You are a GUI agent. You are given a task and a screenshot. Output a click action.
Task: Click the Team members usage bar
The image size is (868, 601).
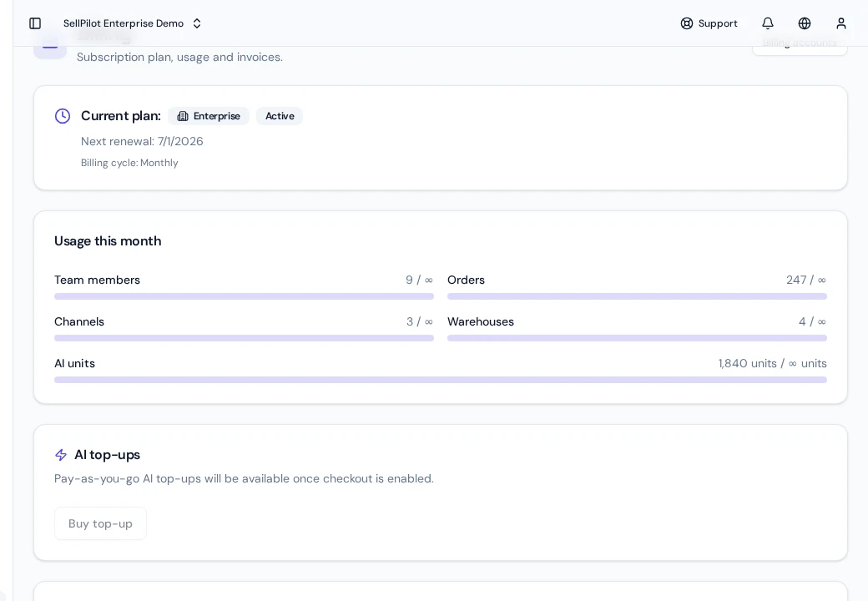click(244, 296)
